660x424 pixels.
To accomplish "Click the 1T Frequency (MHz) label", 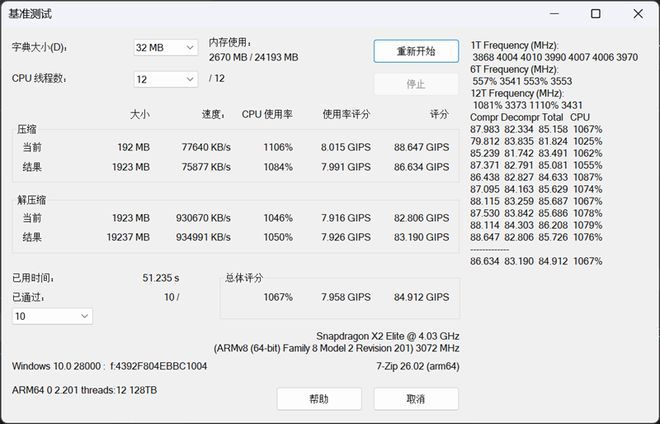I will pyautogui.click(x=514, y=45).
